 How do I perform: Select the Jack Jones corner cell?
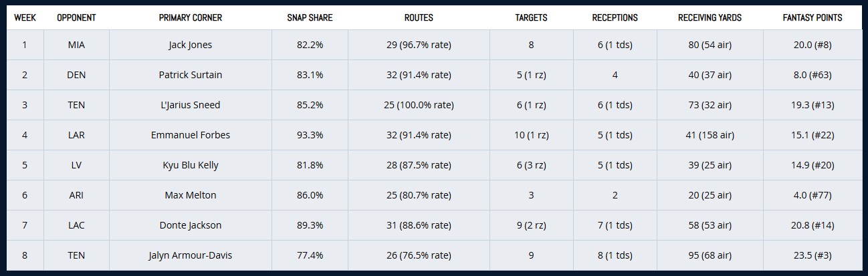pos(190,45)
